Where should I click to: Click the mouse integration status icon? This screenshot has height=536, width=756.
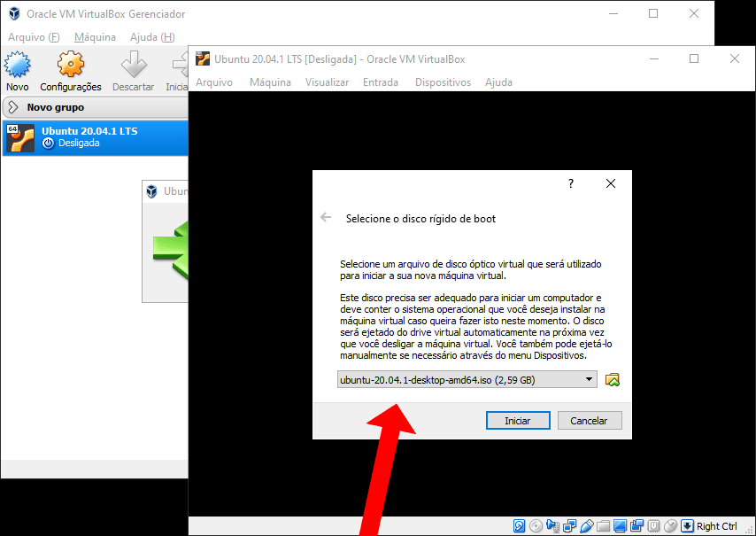click(671, 526)
